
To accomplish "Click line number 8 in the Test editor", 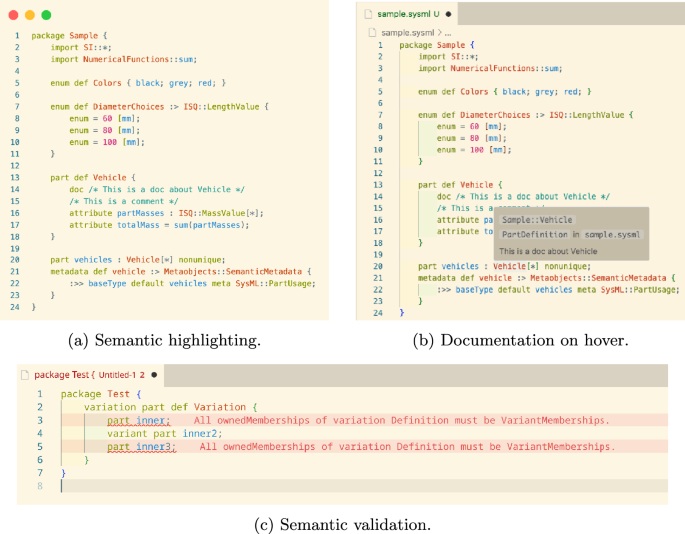I will [39, 486].
